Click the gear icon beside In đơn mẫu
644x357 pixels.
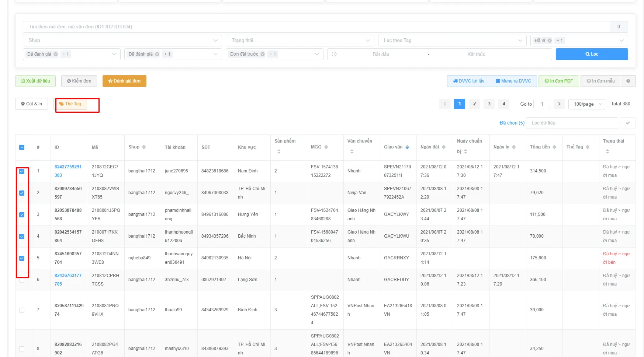(628, 81)
